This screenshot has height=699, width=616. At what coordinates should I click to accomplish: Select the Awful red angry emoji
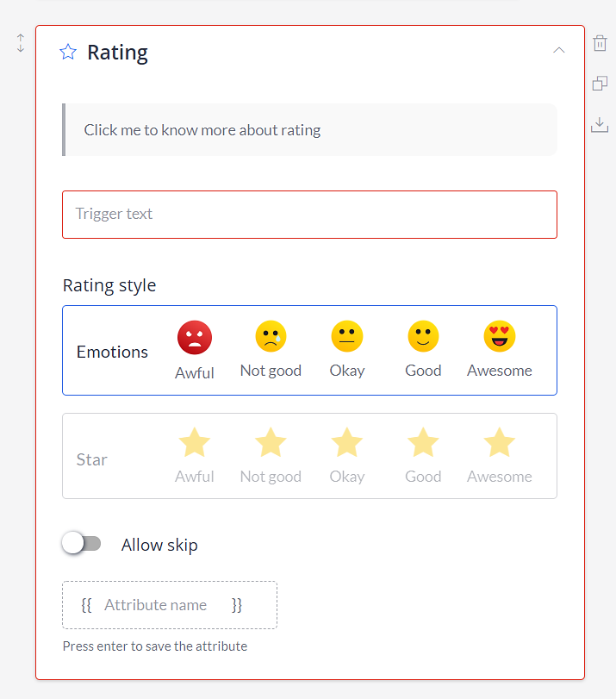195,337
